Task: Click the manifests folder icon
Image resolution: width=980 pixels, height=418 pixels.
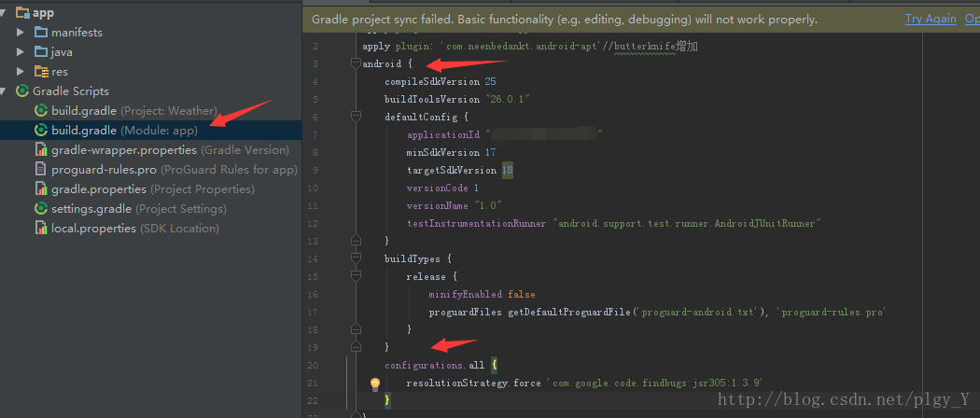Action: tap(41, 32)
